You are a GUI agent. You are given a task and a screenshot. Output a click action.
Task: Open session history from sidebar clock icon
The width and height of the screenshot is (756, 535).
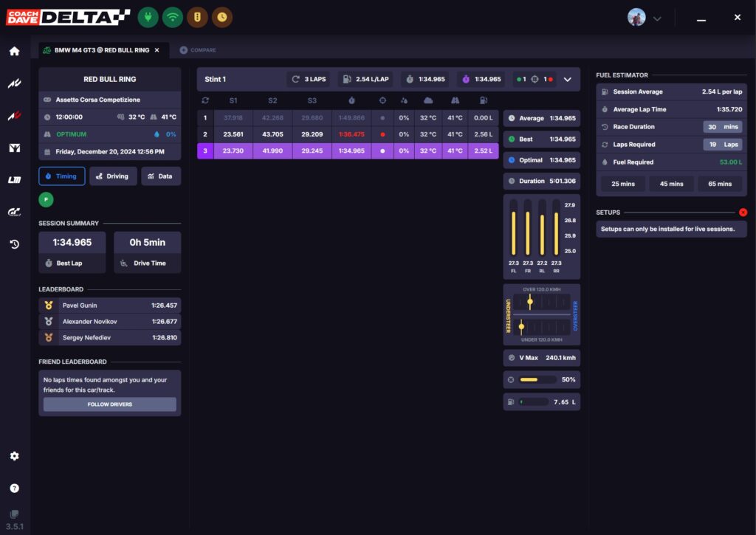[14, 244]
